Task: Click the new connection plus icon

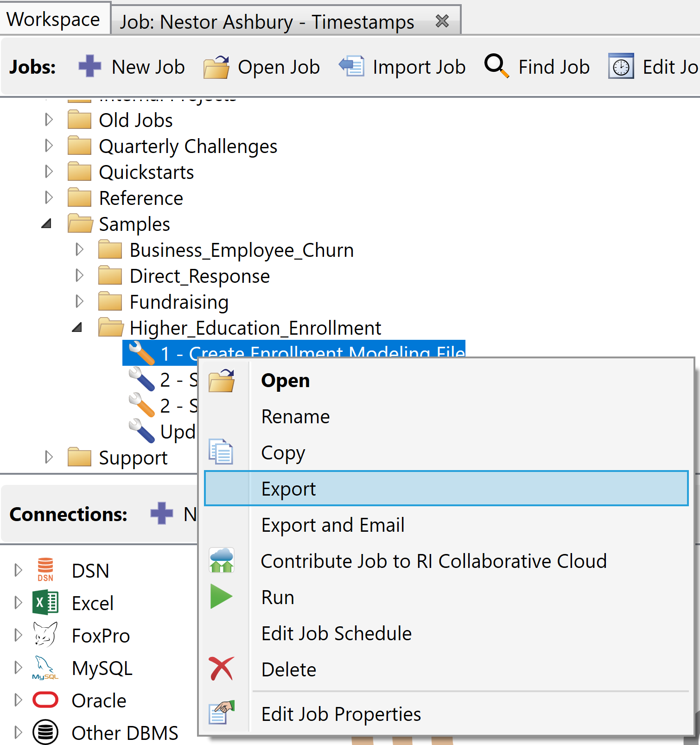Action: click(162, 514)
